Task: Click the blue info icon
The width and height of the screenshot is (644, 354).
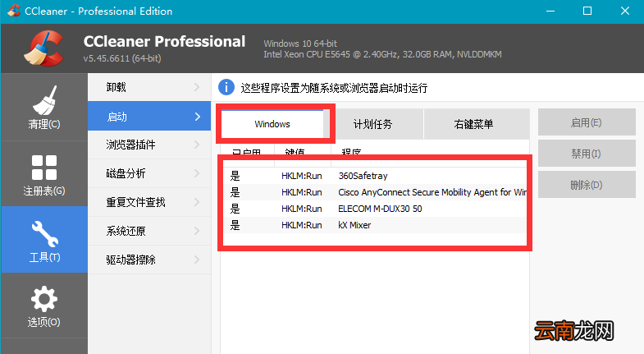Action: click(226, 87)
